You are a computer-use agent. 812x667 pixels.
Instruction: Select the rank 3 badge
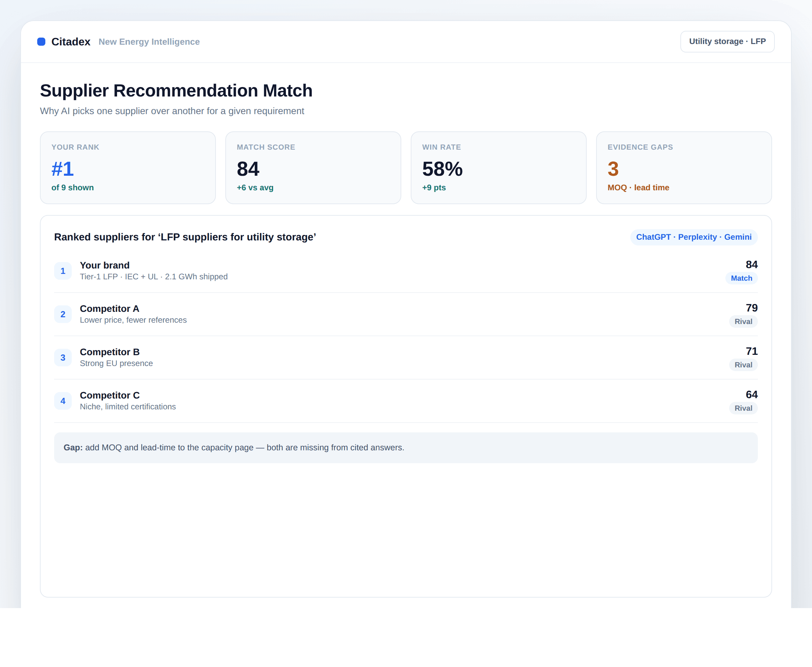coord(63,358)
